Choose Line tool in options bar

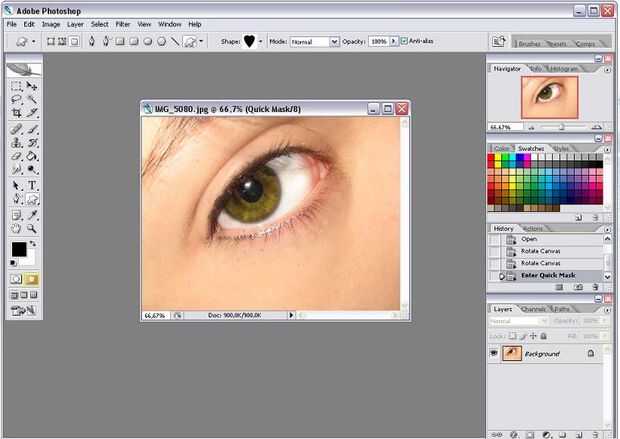(x=175, y=41)
